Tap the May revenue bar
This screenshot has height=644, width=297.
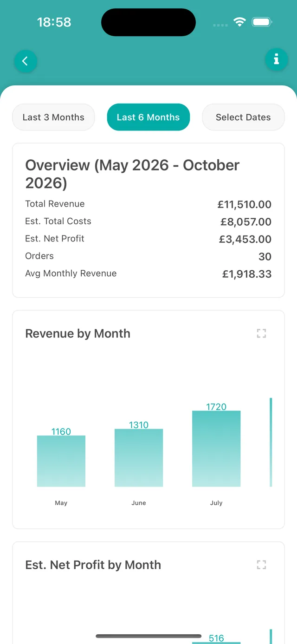(x=61, y=461)
